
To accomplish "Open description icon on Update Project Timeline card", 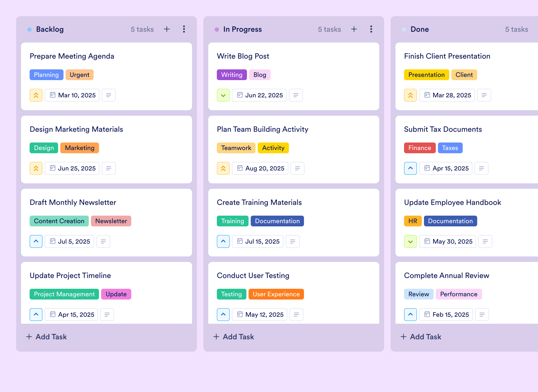I will pyautogui.click(x=107, y=315).
